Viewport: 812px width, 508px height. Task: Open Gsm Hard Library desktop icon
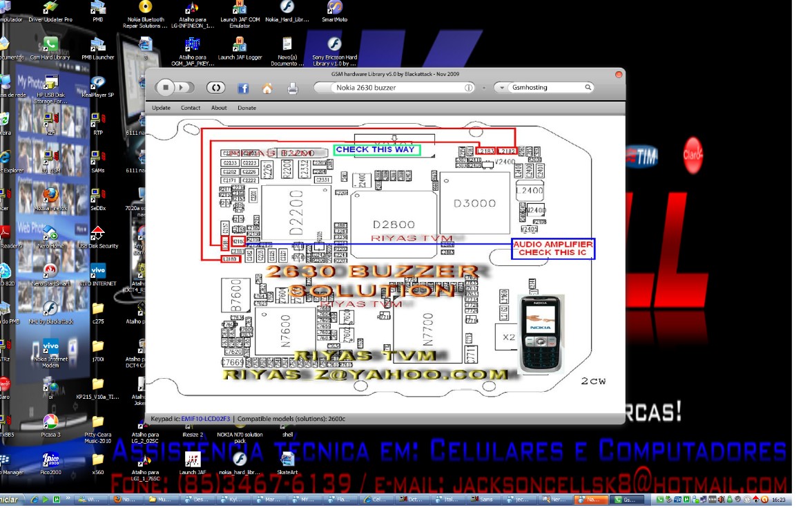50,49
